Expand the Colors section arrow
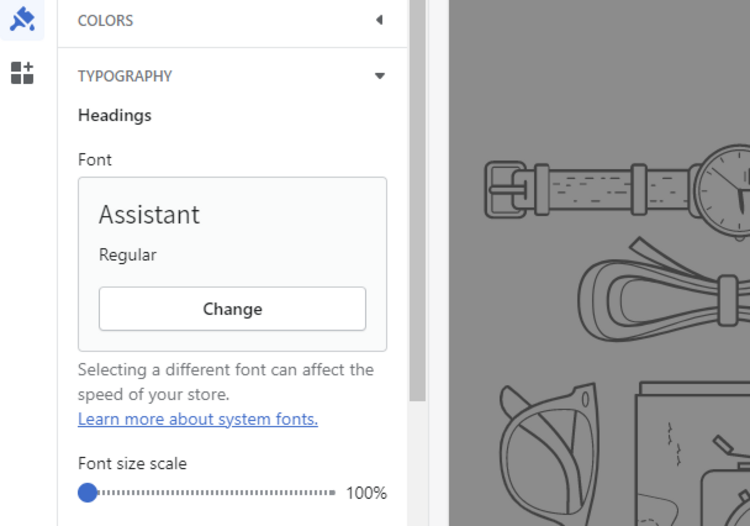 379,20
